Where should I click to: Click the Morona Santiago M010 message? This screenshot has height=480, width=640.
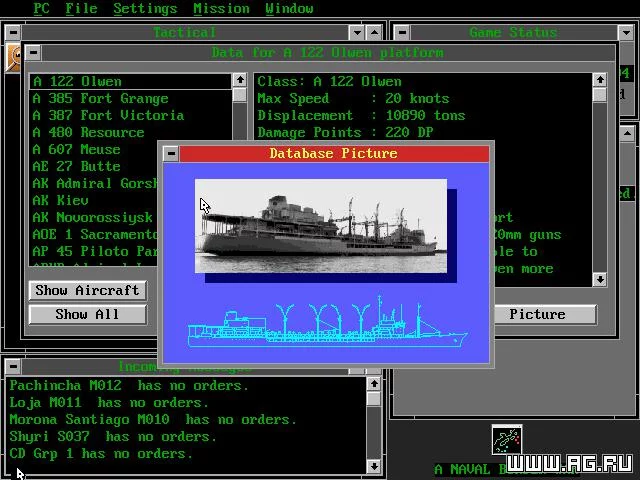153,420
